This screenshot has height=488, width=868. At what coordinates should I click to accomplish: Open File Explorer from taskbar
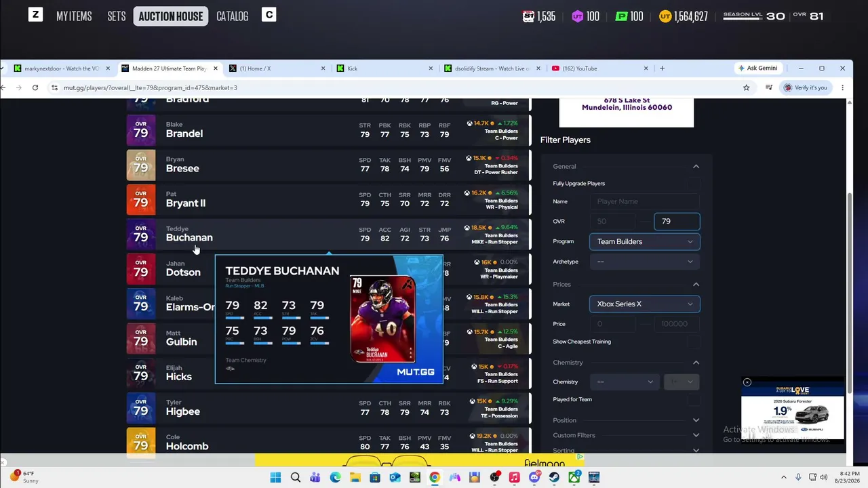pyautogui.click(x=355, y=478)
